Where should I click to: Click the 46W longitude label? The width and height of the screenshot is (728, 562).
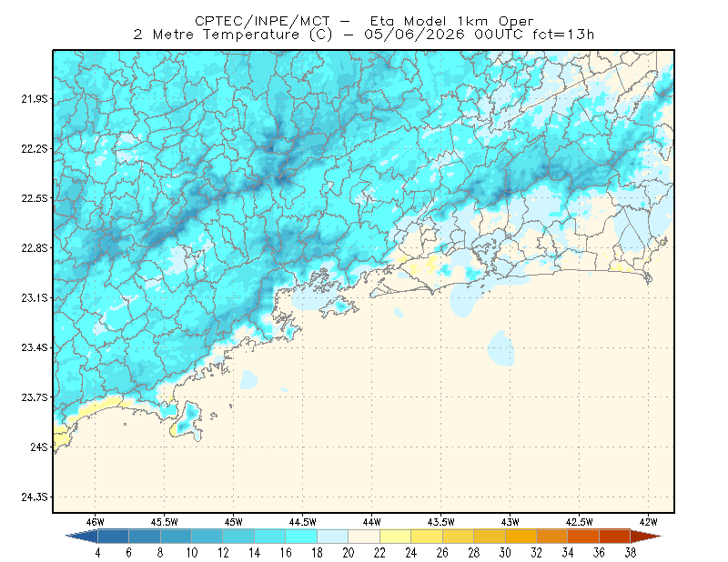(96, 522)
